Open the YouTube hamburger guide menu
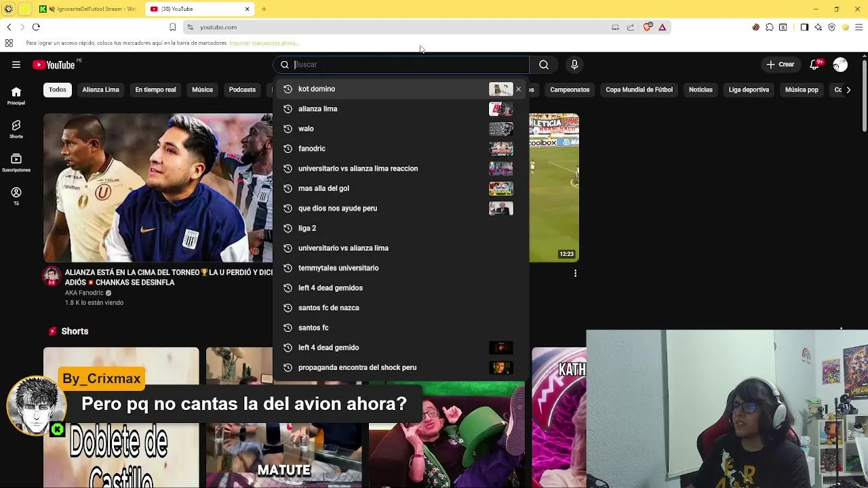868x488 pixels. (x=16, y=64)
